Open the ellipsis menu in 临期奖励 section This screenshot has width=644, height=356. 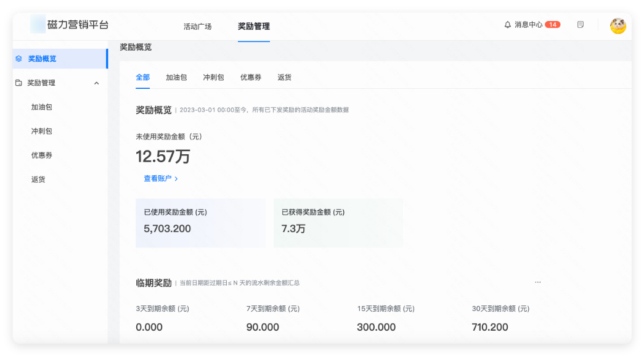point(537,281)
